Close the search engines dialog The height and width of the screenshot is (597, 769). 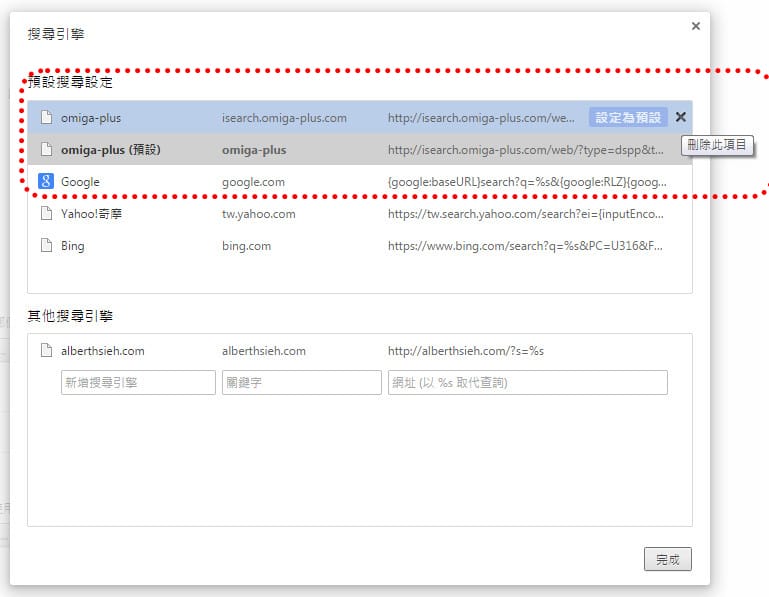coord(695,26)
